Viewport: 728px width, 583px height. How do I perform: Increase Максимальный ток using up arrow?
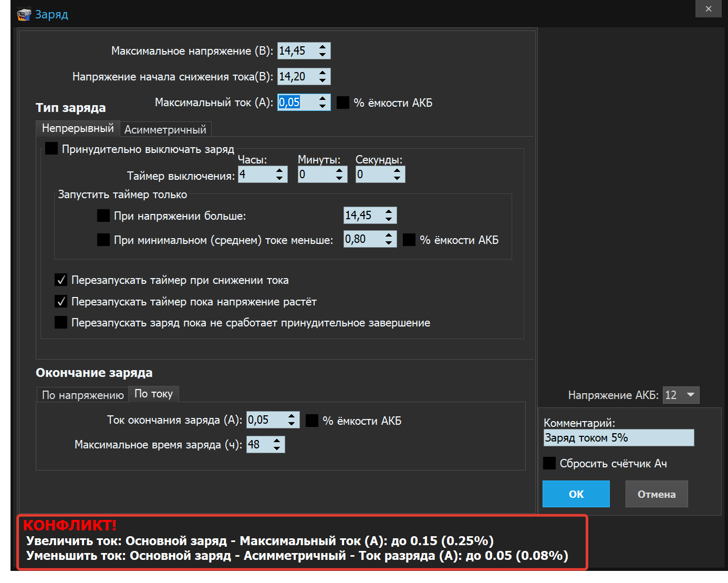click(323, 99)
